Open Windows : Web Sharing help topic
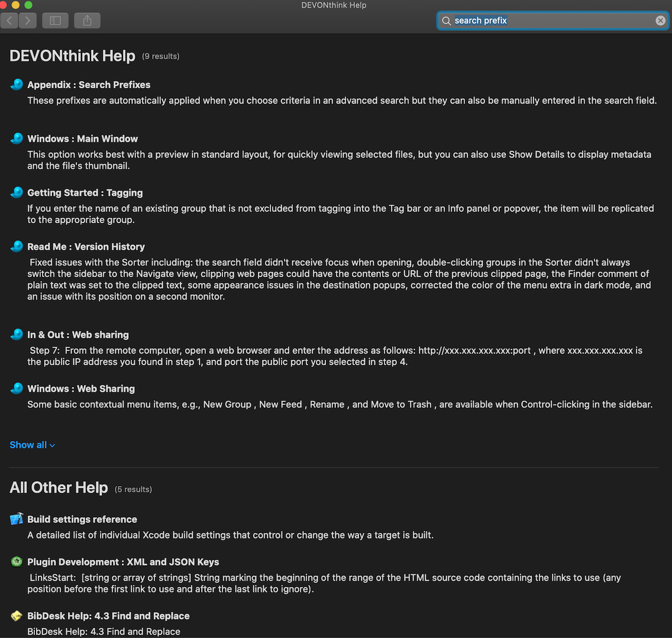672x638 pixels. [81, 389]
